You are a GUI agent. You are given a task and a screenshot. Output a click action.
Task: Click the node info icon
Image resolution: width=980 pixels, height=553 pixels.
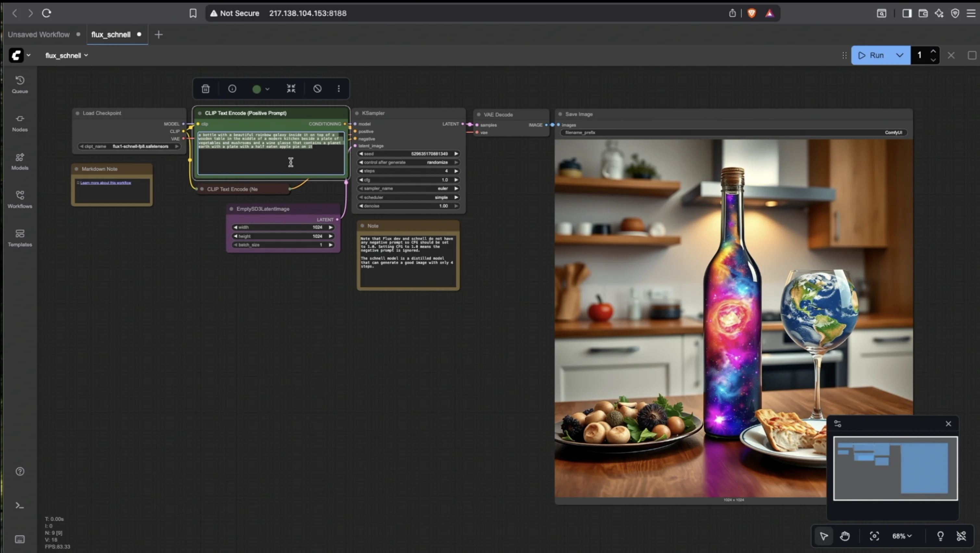pos(232,89)
